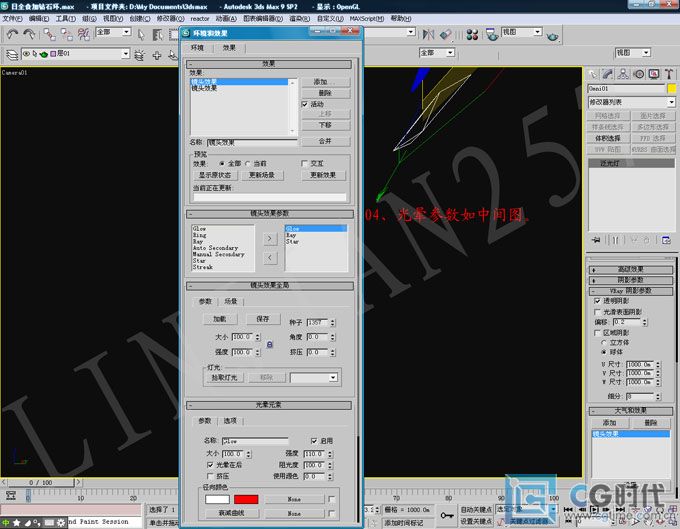680x529 pixels.
Task: Click the 拾取灯光 button
Action: [224, 378]
